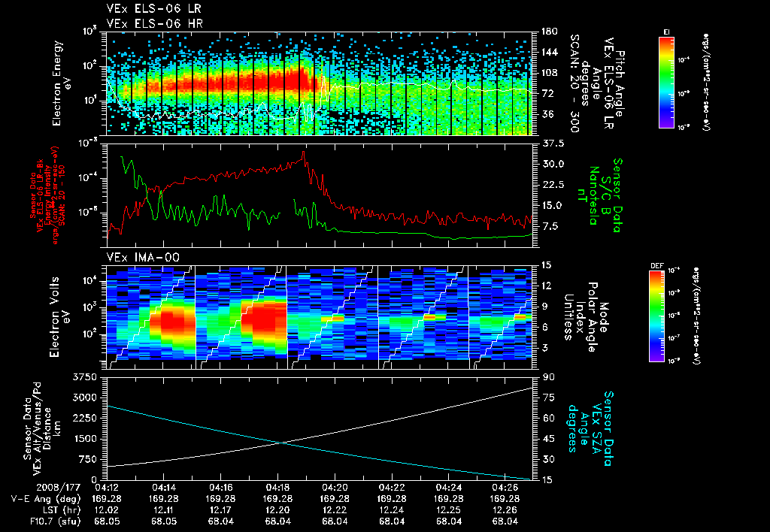Click the 04:14 time tick label
This screenshot has width=770, height=532.
coord(164,488)
